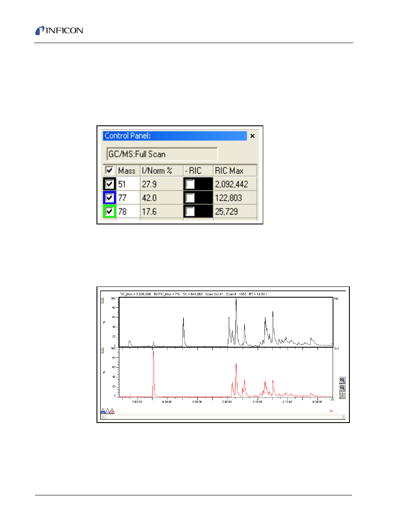
Task: Click the RIC chart Y-axis scale up button
Action: click(x=102, y=349)
